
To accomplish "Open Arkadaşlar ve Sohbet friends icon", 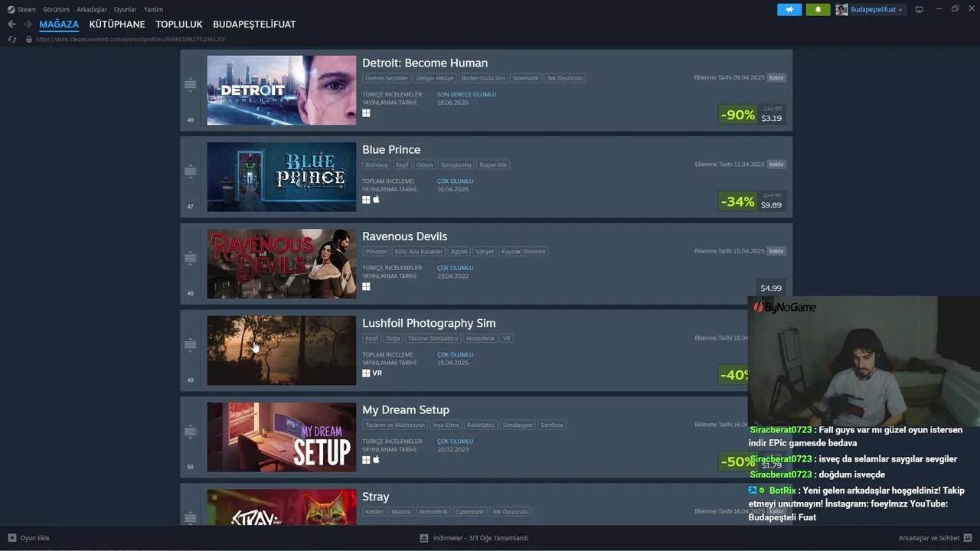I will coord(968,538).
